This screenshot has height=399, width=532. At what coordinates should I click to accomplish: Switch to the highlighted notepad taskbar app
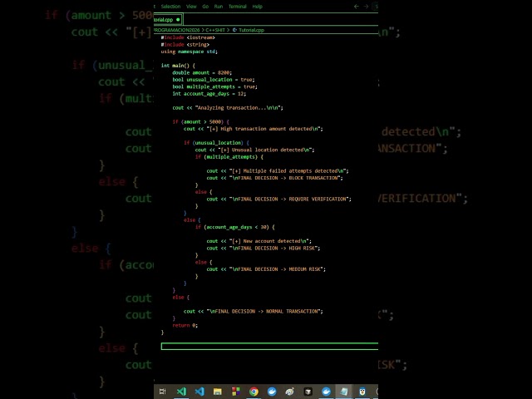344,392
